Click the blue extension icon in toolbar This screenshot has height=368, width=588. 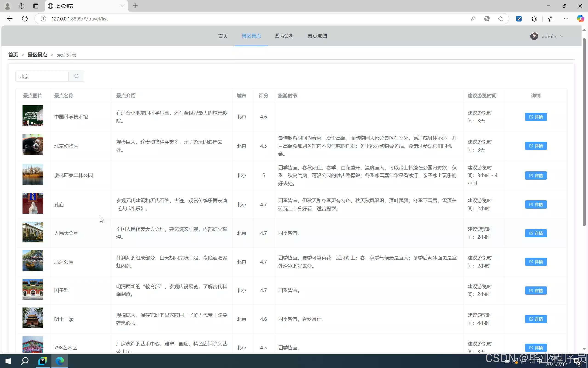click(x=519, y=19)
